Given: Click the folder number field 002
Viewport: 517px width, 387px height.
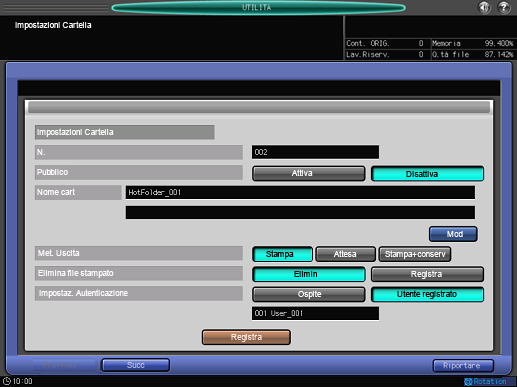Looking at the screenshot, I should click(315, 152).
